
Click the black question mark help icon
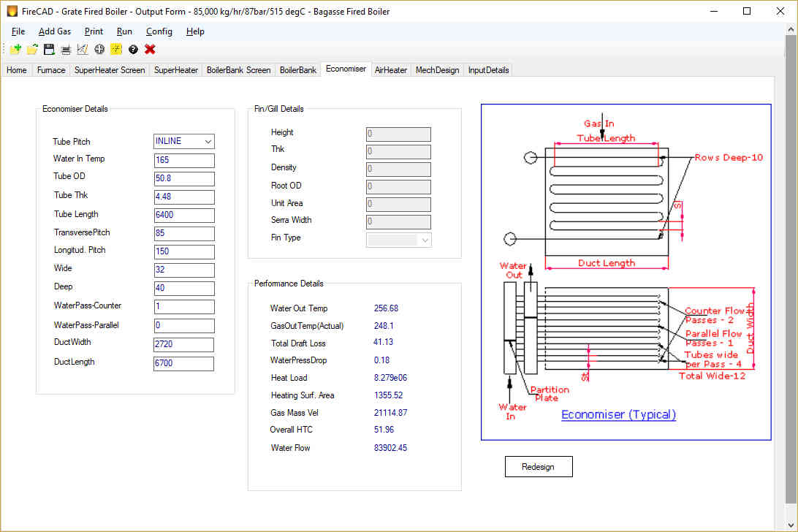click(133, 50)
